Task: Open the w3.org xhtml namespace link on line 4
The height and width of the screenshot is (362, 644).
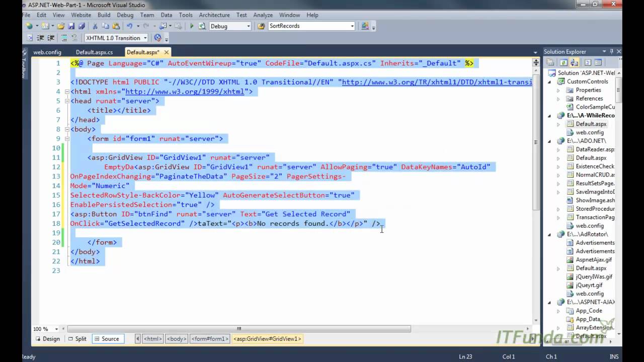Action: coord(185,92)
